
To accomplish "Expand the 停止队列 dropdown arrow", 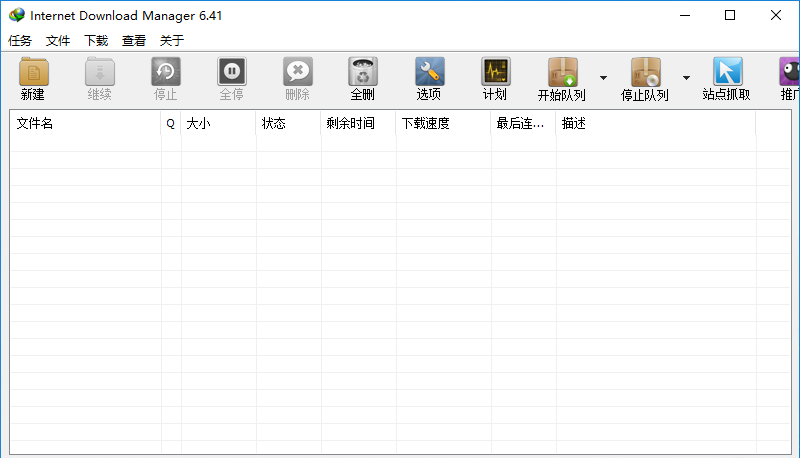I will click(x=686, y=78).
